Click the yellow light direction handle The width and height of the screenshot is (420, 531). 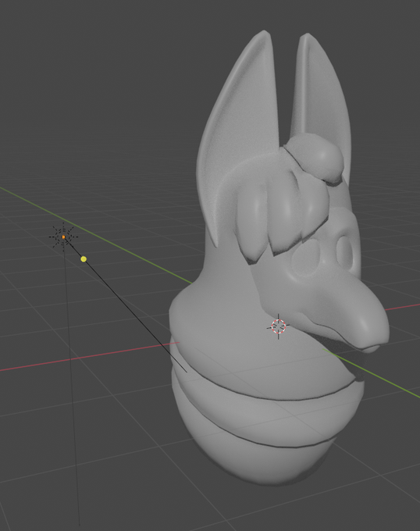84,259
